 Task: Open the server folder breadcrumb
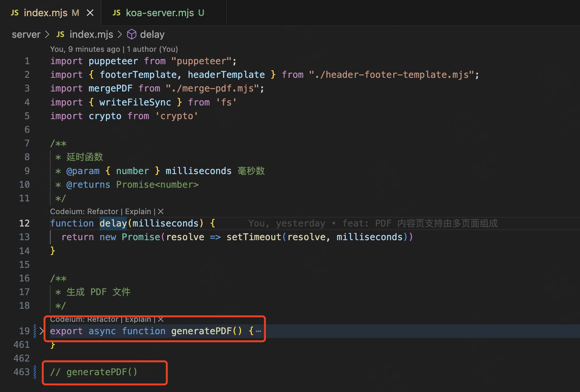(26, 34)
